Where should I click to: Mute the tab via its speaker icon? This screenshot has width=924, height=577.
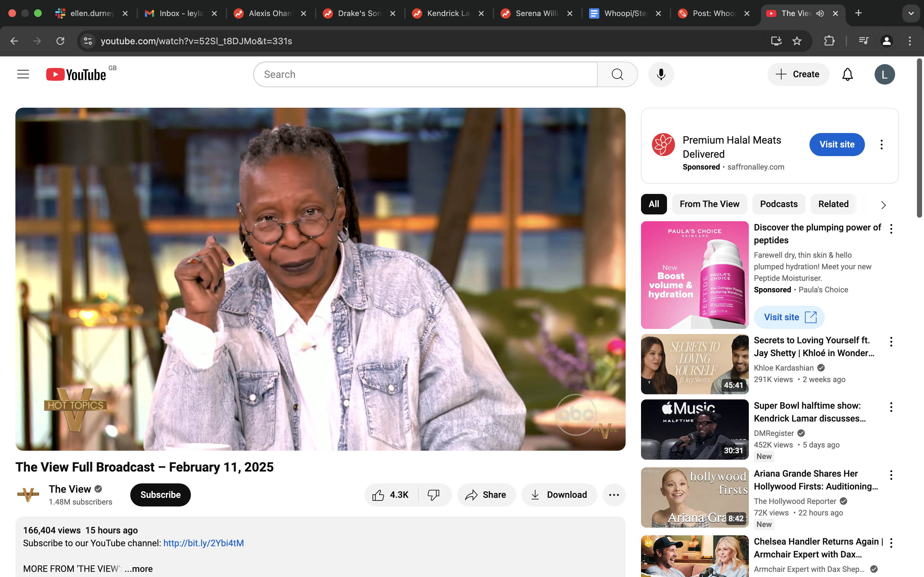[x=820, y=13]
